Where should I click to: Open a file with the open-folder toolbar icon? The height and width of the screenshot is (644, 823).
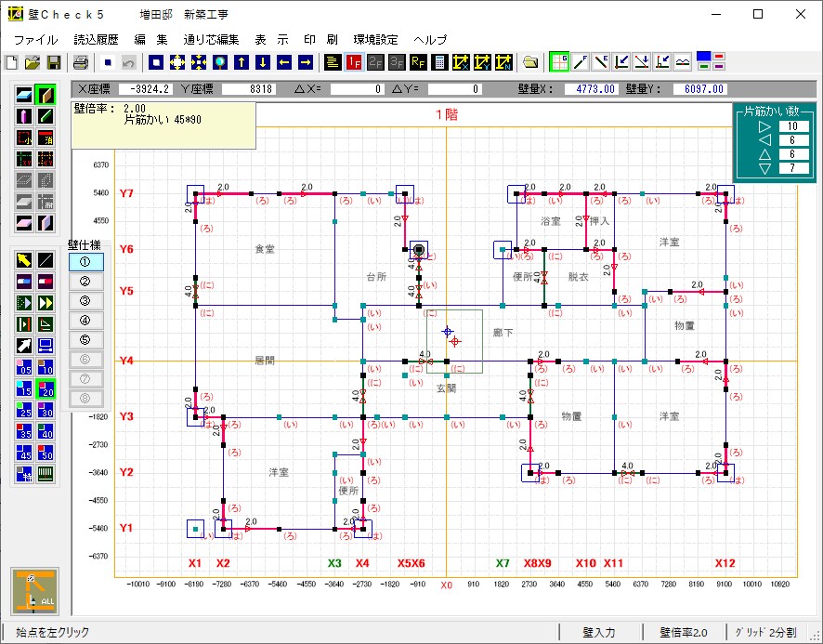(33, 63)
